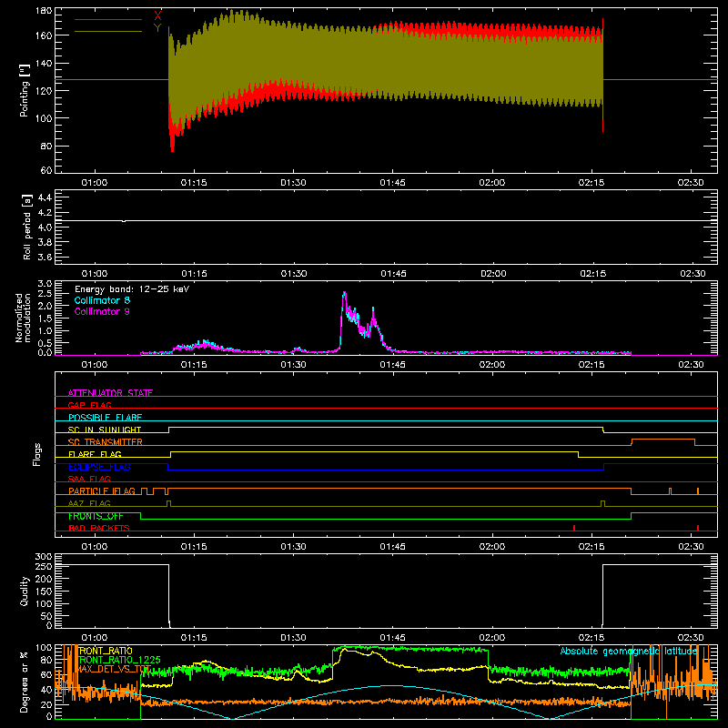Click the 4.4 tick on Roll period axis

(45, 197)
